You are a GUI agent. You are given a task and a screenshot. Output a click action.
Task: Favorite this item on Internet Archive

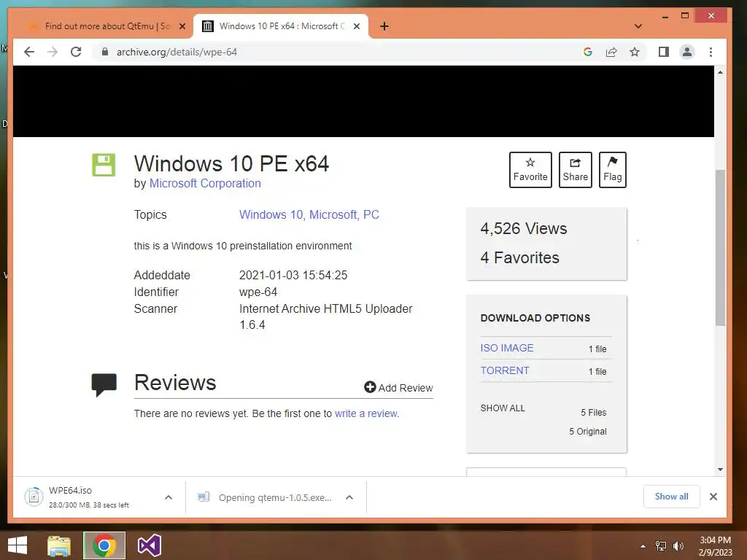(x=530, y=170)
